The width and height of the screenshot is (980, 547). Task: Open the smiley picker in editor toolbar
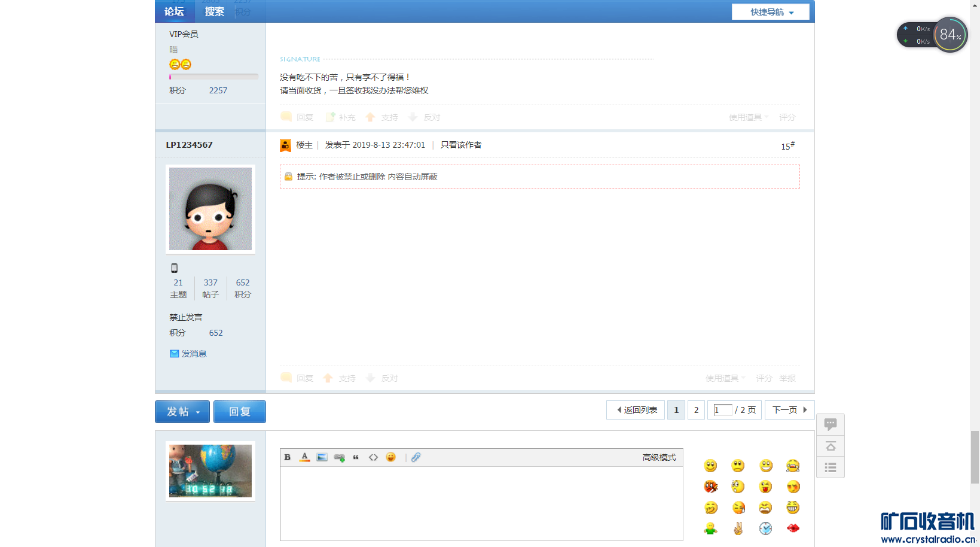390,457
